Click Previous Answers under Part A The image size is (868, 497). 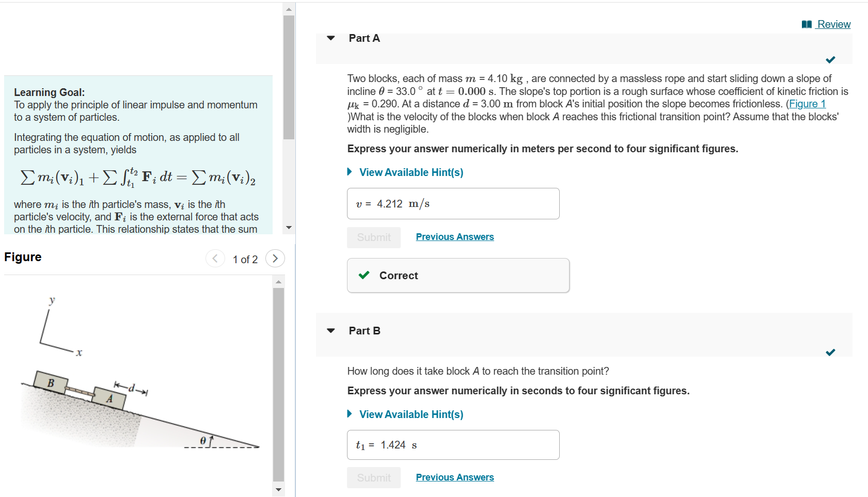point(454,236)
